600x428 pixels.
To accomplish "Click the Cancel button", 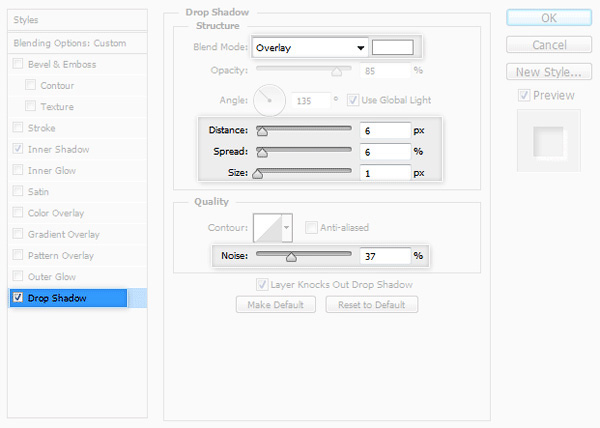I will pyautogui.click(x=549, y=45).
